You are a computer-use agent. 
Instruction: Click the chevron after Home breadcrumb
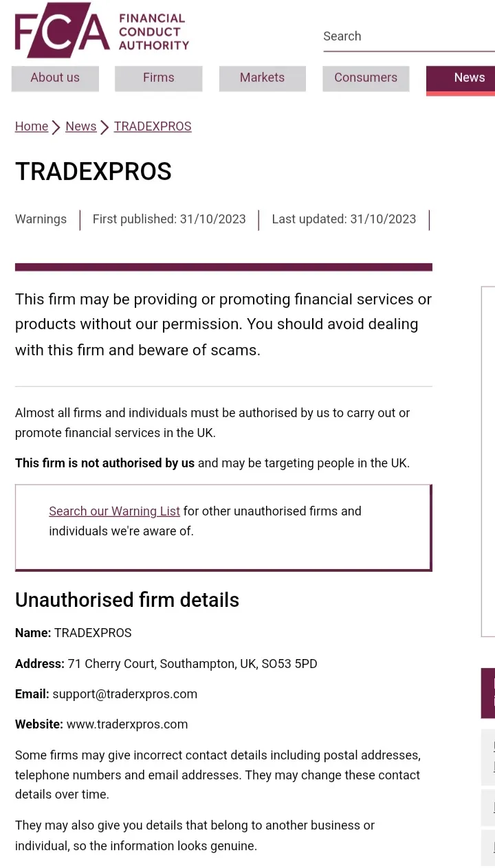(56, 127)
